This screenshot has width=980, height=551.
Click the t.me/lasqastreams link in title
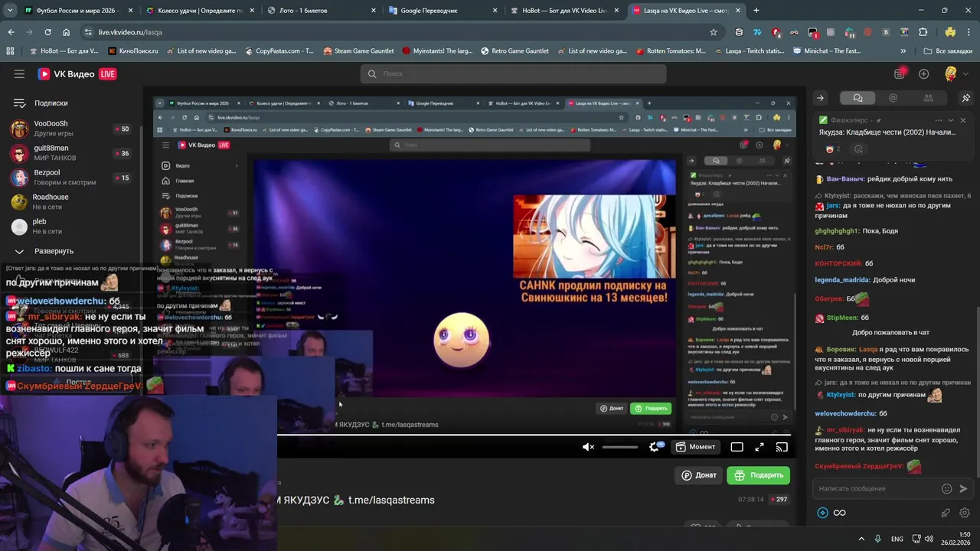coord(391,500)
